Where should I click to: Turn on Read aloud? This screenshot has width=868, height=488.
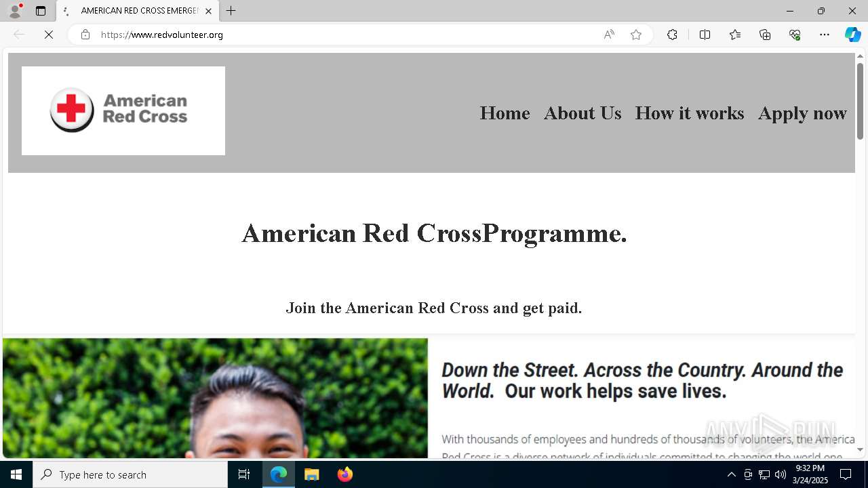click(609, 35)
